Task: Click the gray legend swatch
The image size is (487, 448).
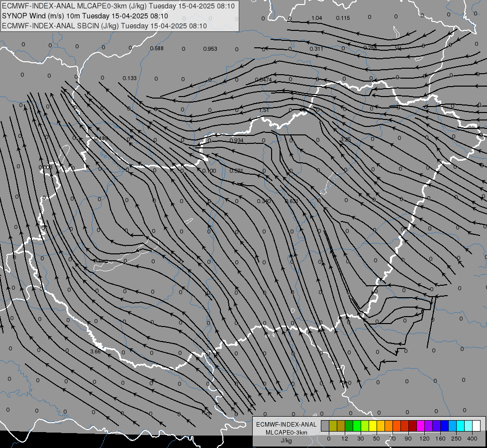Action: click(325, 426)
